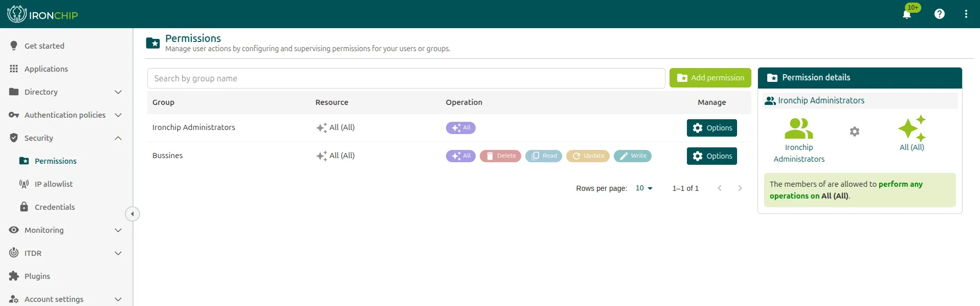This screenshot has height=306, width=980.
Task: Click the Delete operation chip for Bussines
Action: (x=500, y=156)
